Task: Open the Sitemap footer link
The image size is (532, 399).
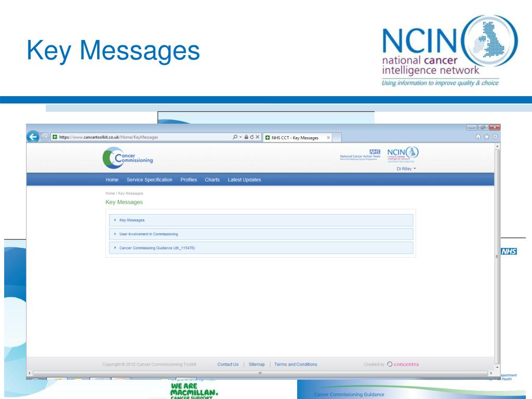Action: tap(257, 364)
